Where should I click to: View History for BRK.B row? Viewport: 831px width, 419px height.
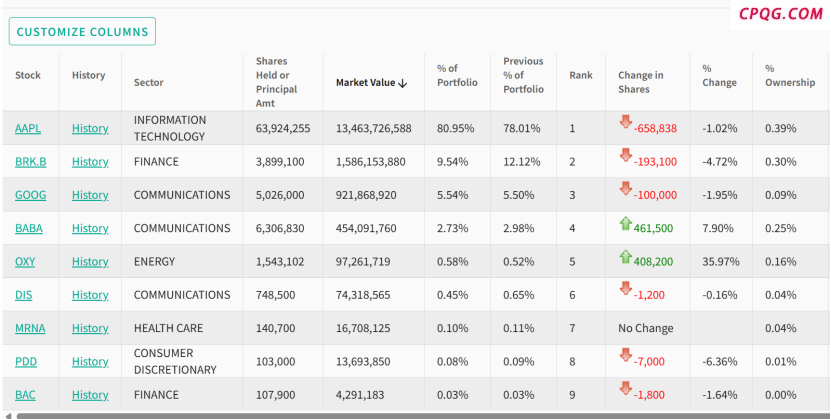tap(90, 162)
